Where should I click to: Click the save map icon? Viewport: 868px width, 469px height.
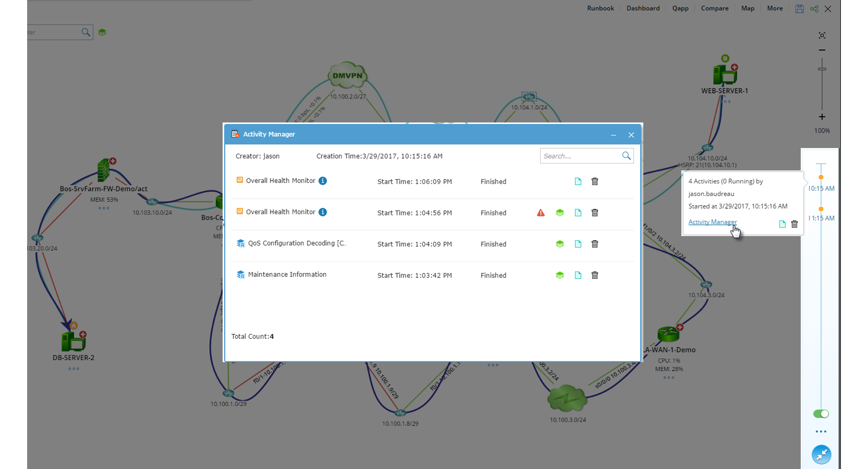coord(799,9)
